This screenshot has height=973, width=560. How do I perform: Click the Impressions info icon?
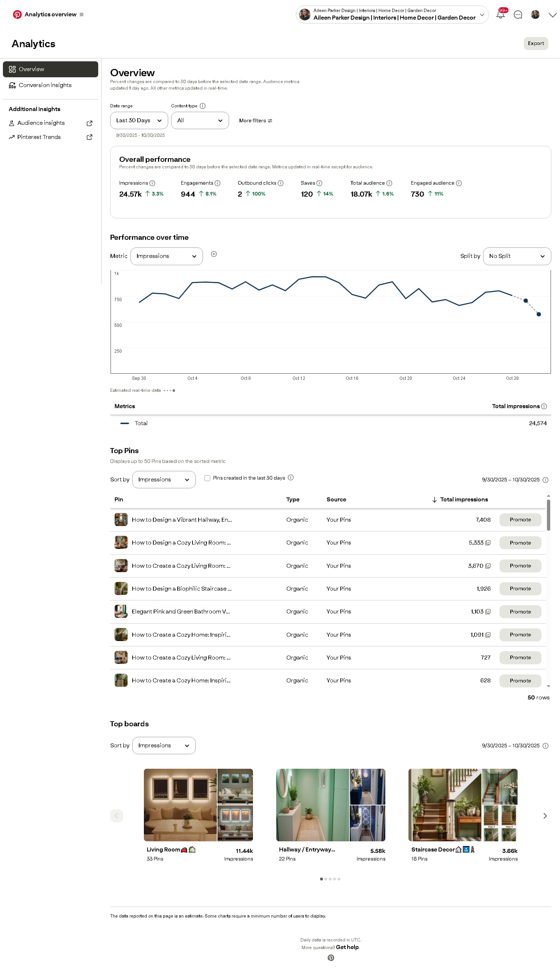click(152, 183)
